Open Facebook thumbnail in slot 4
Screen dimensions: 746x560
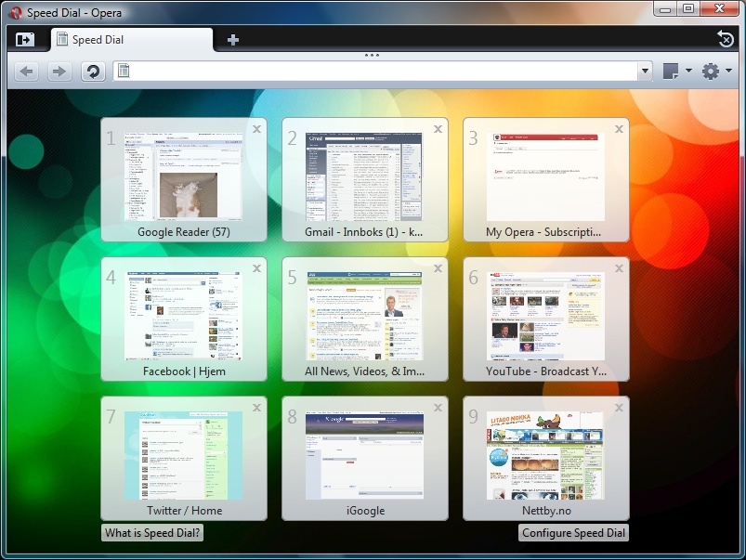pos(184,316)
